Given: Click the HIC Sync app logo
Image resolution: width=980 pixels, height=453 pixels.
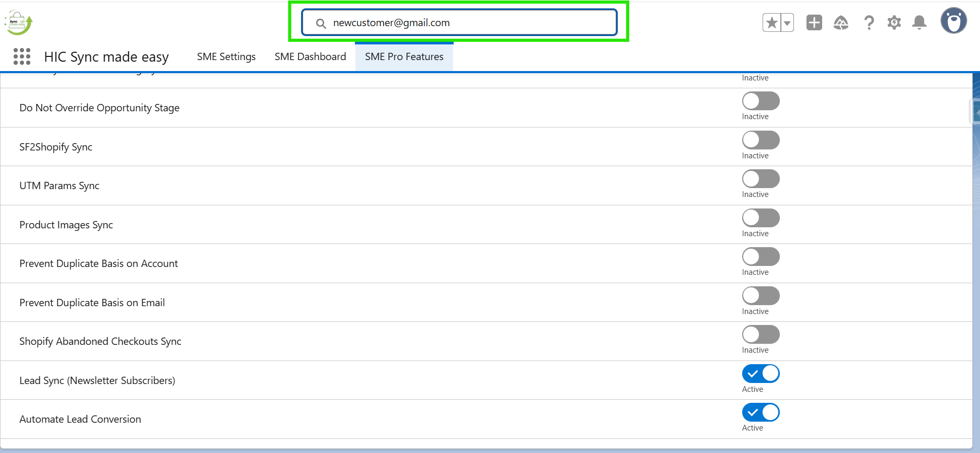Looking at the screenshot, I should pos(19,23).
